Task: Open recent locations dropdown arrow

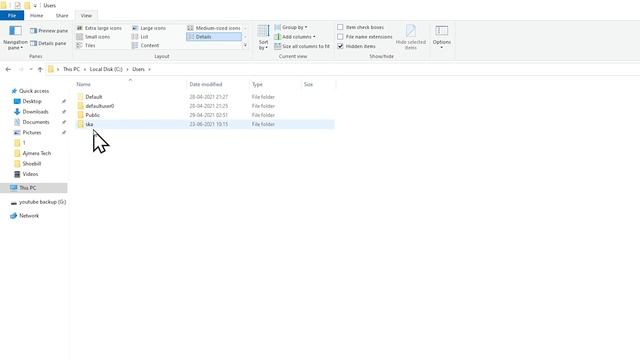Action: 31,69
